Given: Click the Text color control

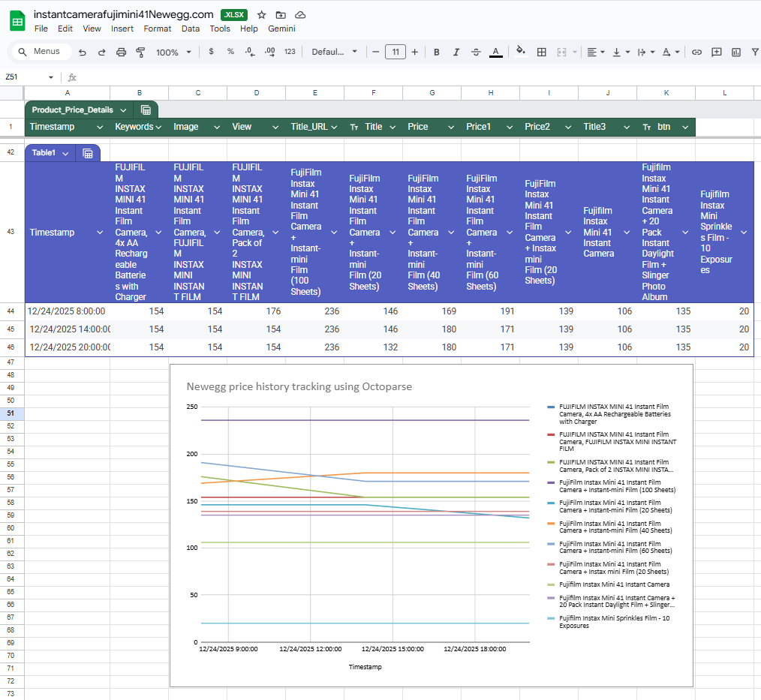Looking at the screenshot, I should (495, 53).
